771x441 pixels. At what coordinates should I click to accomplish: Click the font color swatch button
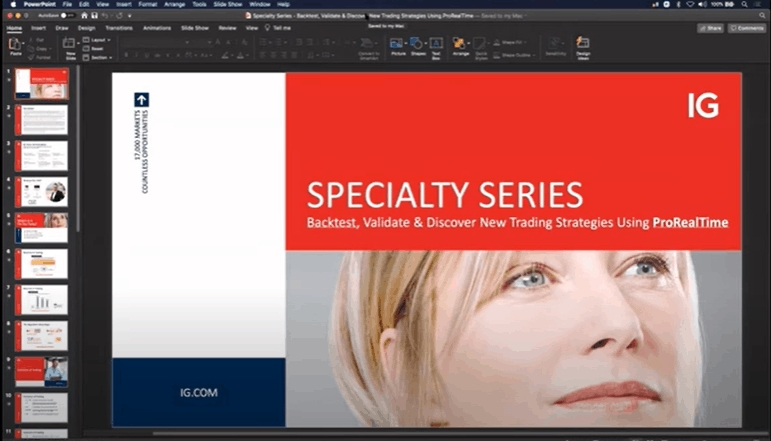[x=240, y=56]
